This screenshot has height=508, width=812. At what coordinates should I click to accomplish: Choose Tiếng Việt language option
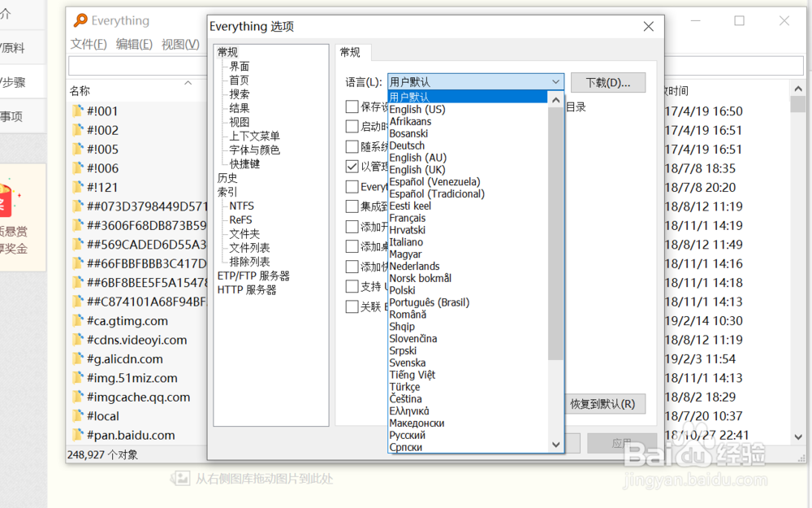412,375
